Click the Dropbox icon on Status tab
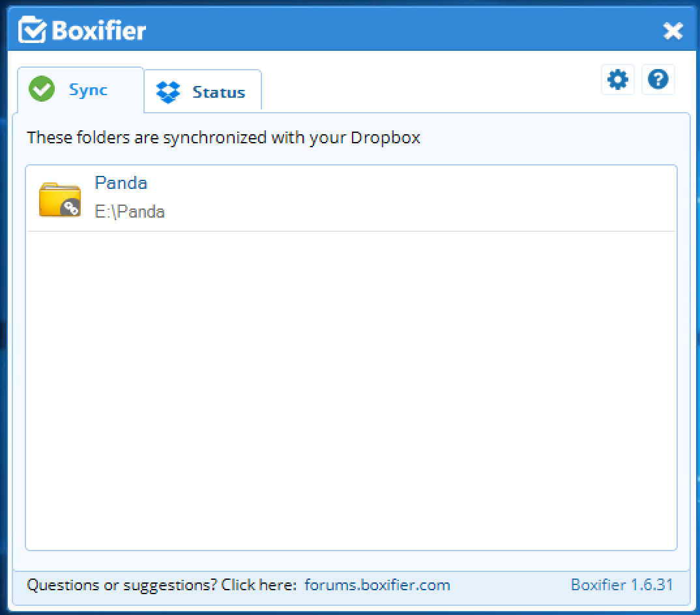 (x=168, y=92)
